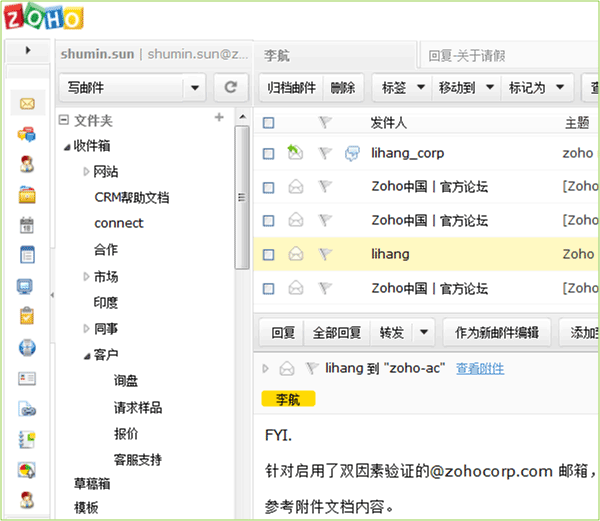Open the connect folder

click(119, 223)
